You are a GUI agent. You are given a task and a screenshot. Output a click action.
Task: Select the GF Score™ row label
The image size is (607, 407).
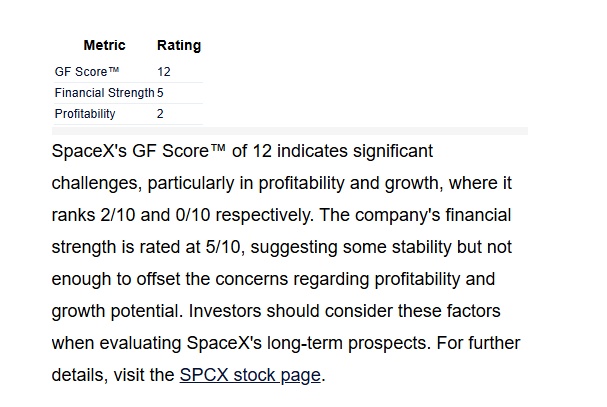[x=87, y=72]
